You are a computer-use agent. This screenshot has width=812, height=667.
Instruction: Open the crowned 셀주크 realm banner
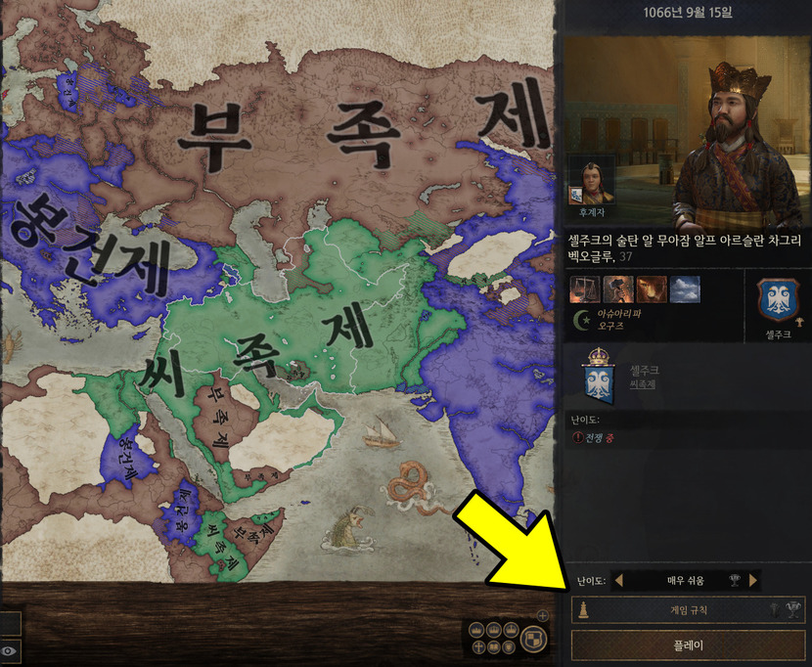click(599, 377)
